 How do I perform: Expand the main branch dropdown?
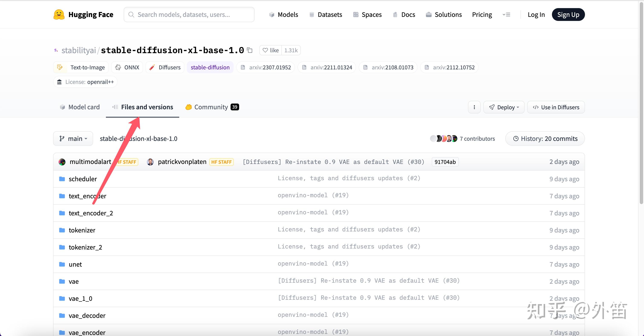73,139
